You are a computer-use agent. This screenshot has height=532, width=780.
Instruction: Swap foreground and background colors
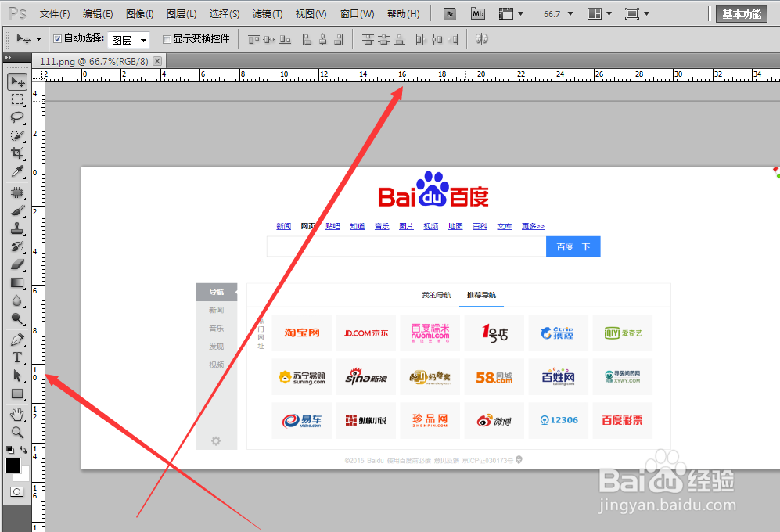(x=23, y=450)
